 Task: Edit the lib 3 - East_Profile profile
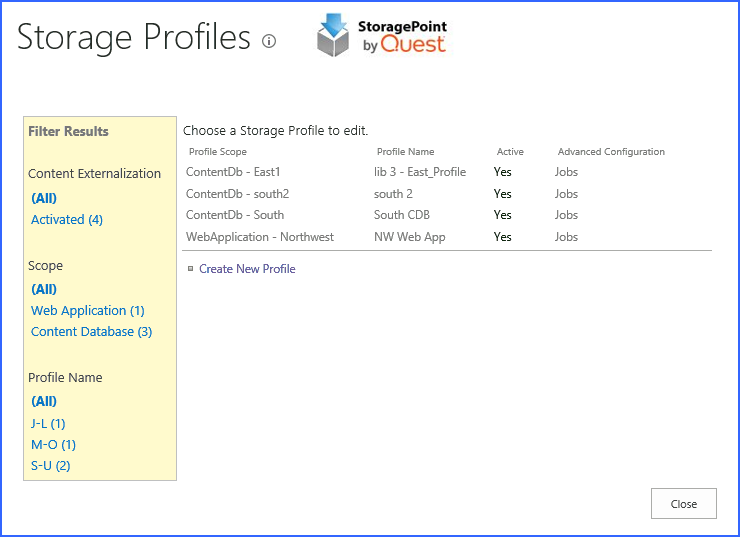coord(420,172)
